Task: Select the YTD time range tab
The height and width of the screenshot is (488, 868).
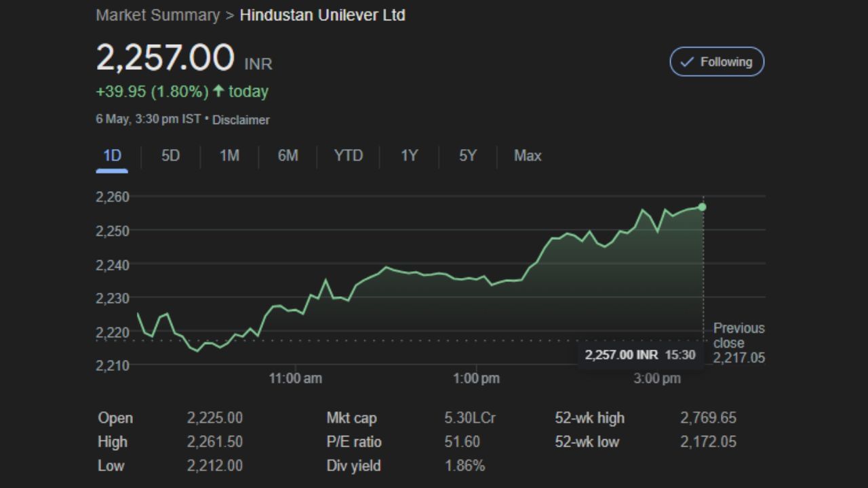Action: pos(349,156)
